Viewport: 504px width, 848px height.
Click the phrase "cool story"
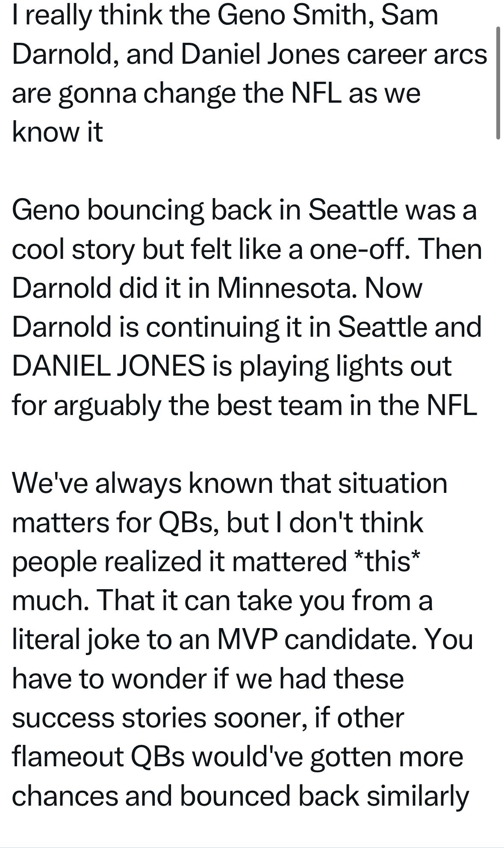point(73,249)
